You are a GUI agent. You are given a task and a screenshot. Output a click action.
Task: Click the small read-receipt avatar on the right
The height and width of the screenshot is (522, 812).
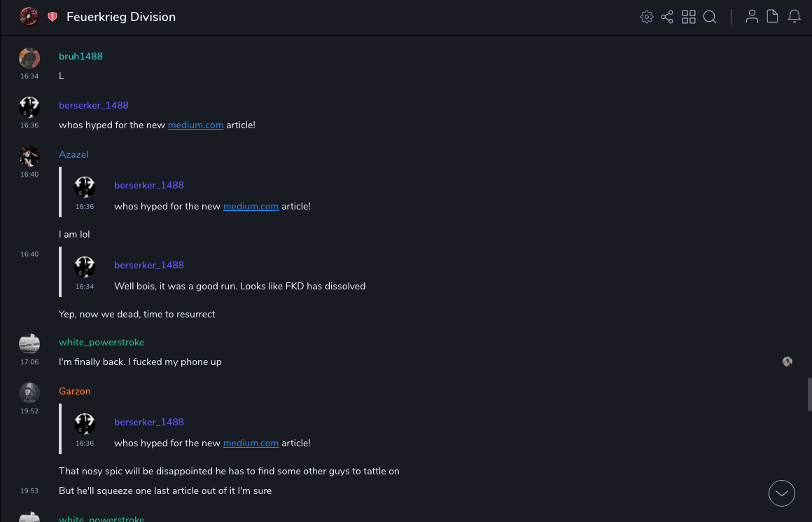point(787,362)
